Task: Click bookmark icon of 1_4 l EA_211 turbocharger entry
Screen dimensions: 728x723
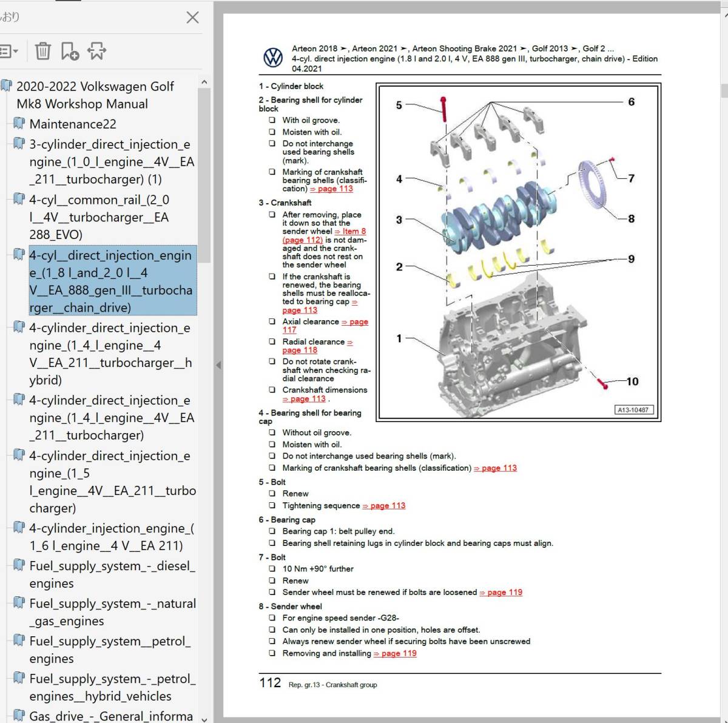Action: click(19, 400)
